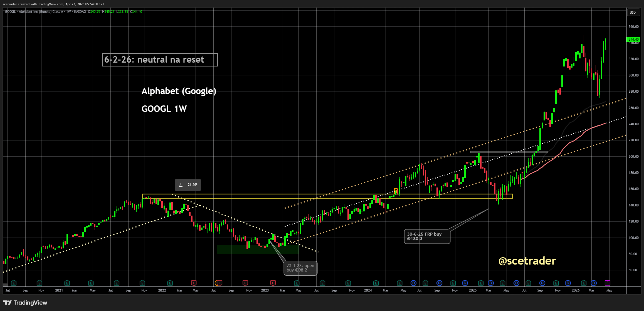Click the magenta upcoming earnings E marker
This screenshot has width=644, height=311.
coord(607,283)
